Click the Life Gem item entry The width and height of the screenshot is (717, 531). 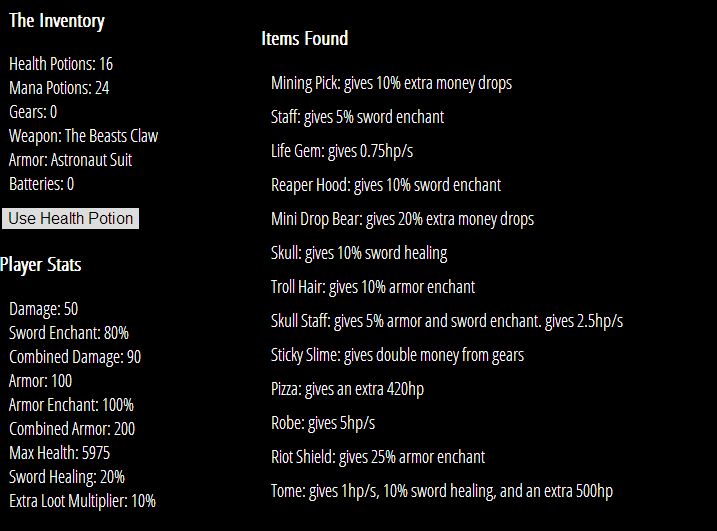point(342,151)
